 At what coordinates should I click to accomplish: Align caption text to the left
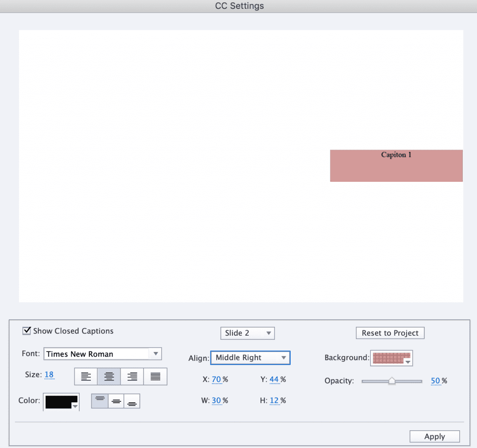click(x=86, y=377)
